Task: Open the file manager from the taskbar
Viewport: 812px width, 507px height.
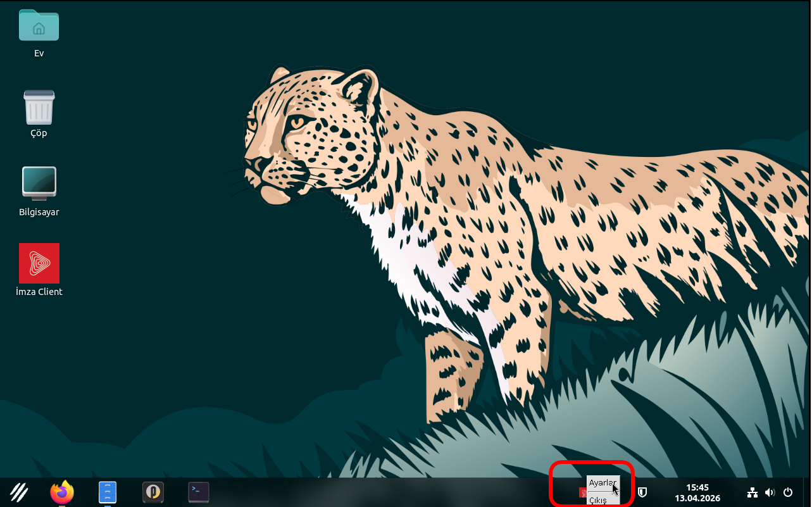Action: point(108,492)
